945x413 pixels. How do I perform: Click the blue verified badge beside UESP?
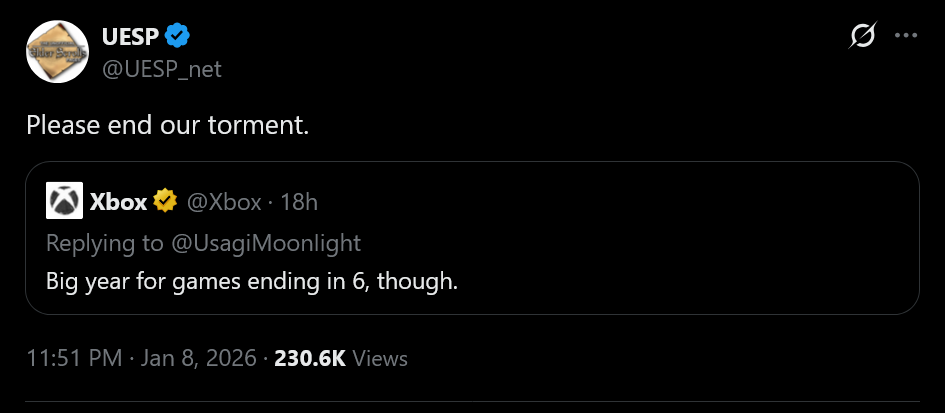[178, 37]
